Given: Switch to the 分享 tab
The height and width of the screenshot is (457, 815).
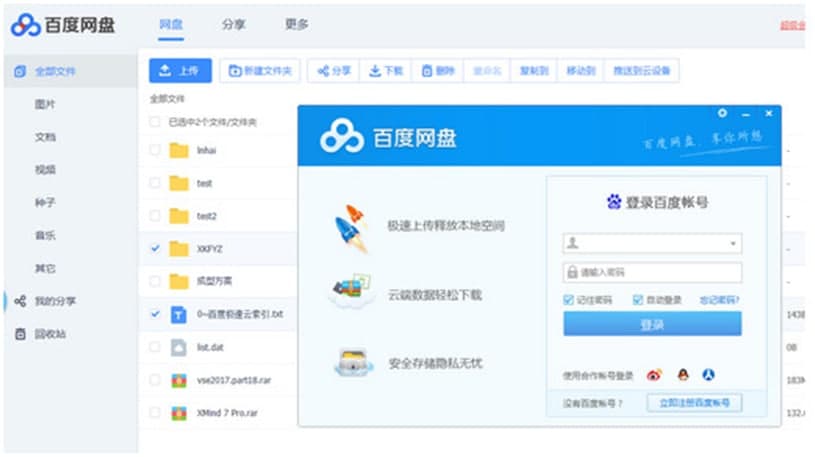Looking at the screenshot, I should [233, 24].
